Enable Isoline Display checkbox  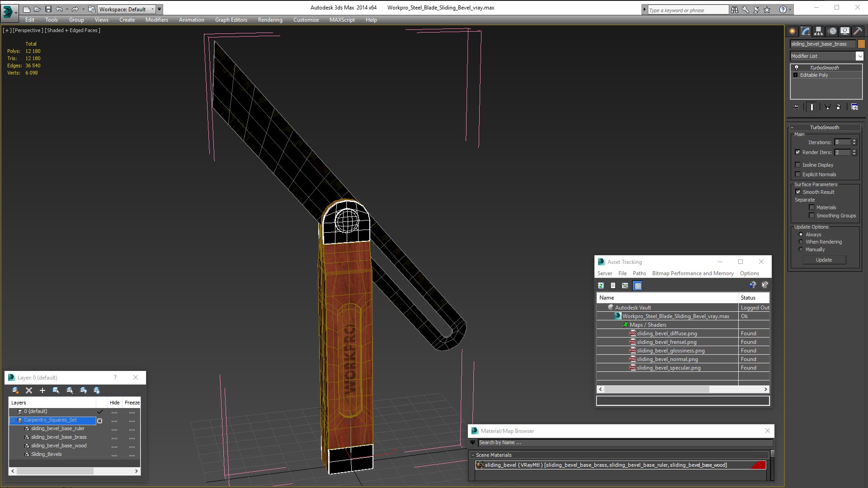(x=798, y=165)
